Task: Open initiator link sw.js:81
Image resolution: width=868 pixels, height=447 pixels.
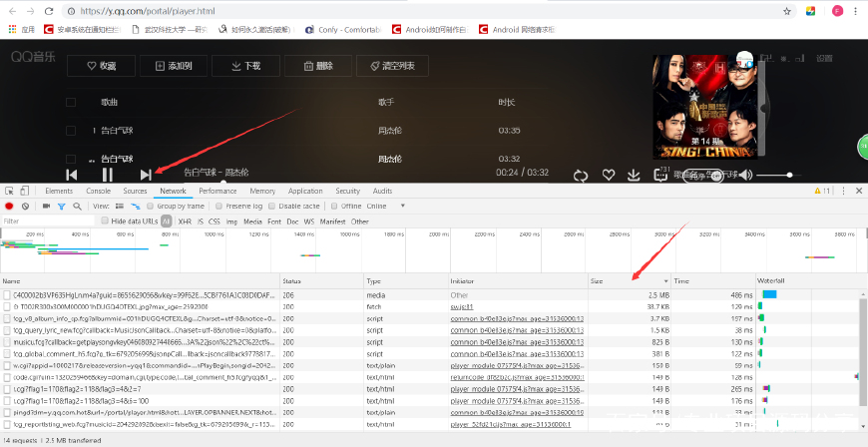Action: click(x=462, y=306)
